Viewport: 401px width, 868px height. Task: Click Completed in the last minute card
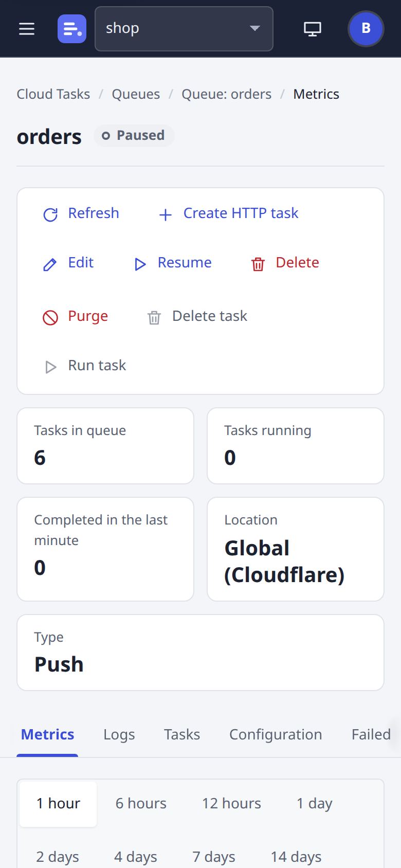click(x=105, y=549)
